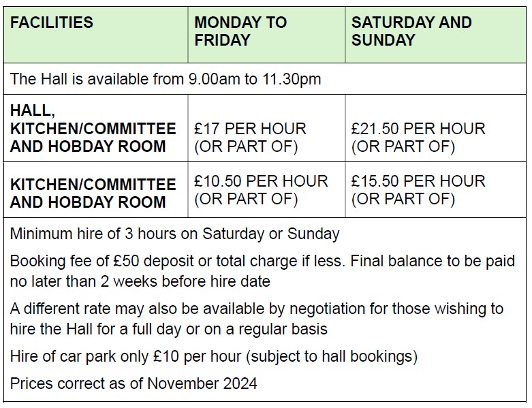532x408 pixels.
Task: Click '(OR PART OF)' under £21.50 PER HOUR
Action: (403, 146)
